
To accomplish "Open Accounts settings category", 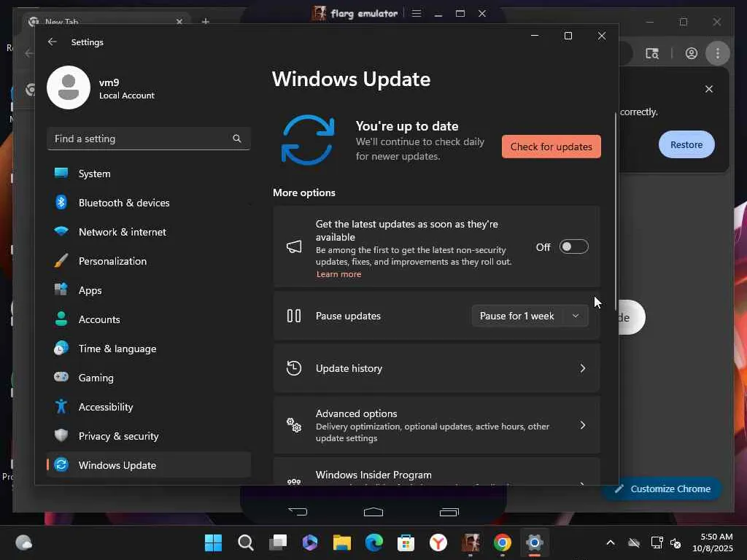I will click(149, 319).
